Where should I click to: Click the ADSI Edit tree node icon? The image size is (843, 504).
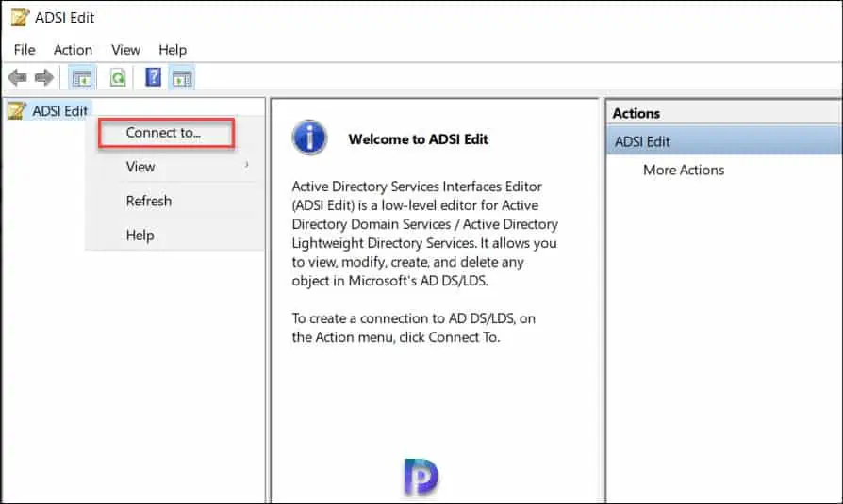[16, 110]
